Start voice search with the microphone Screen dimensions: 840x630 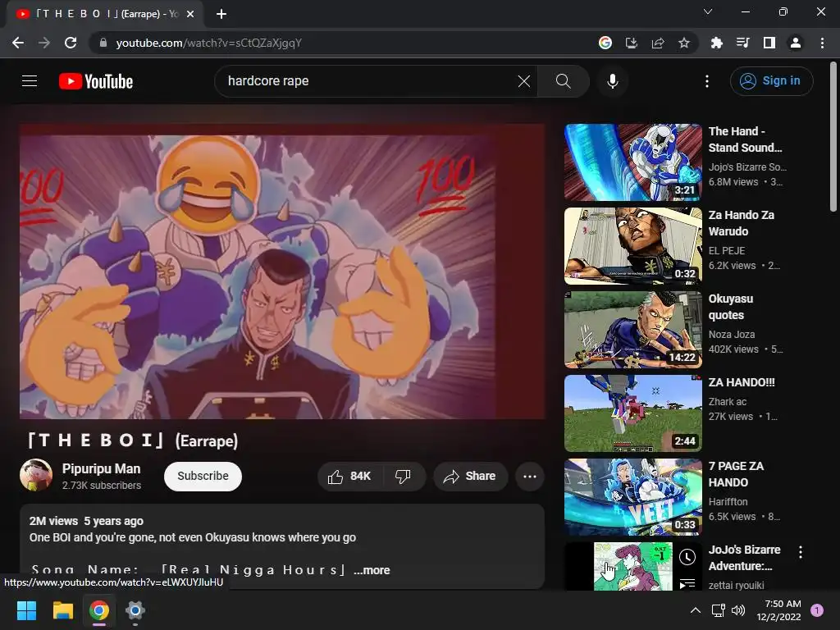612,81
